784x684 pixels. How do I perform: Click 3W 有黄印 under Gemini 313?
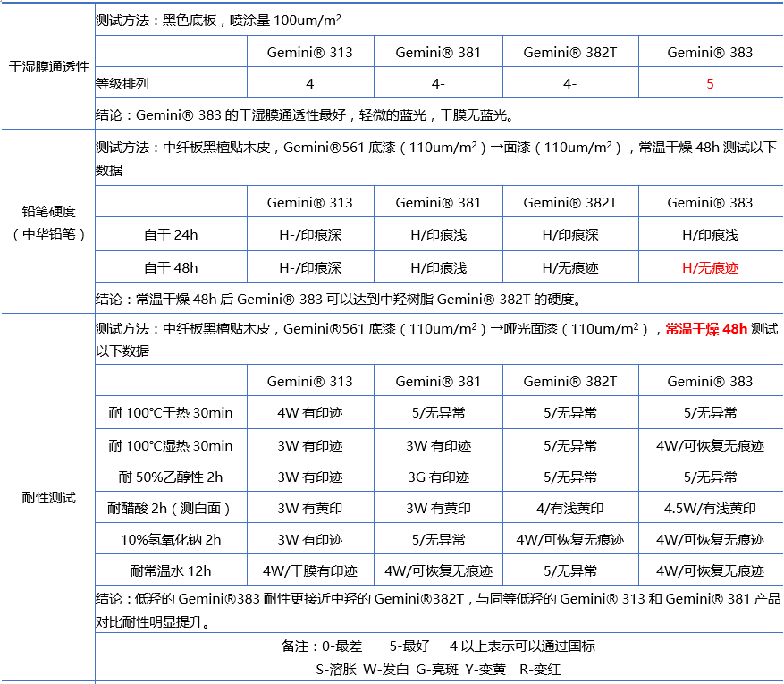coord(310,509)
